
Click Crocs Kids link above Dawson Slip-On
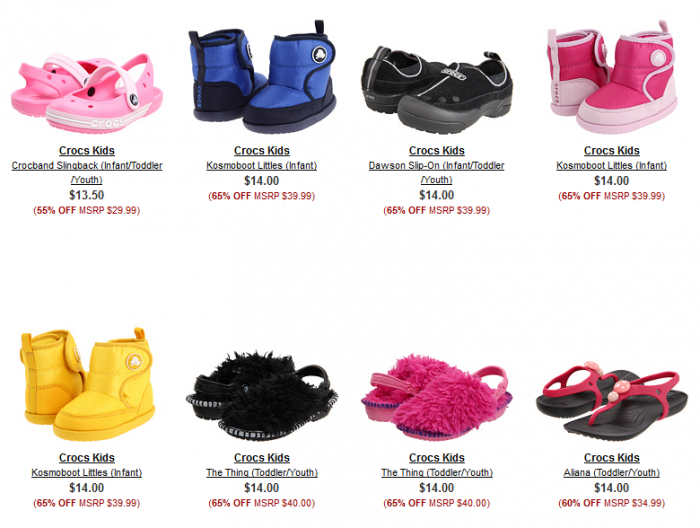point(437,151)
